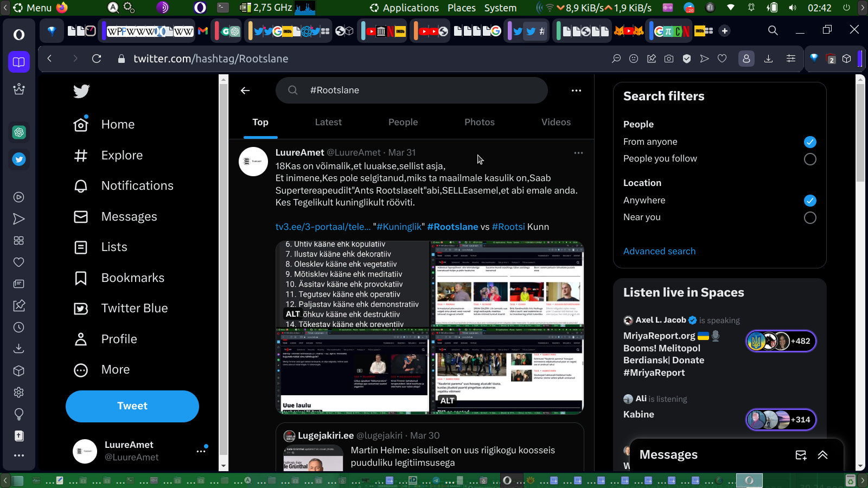Open LuureAmet account switcher menu
Screen dimensions: 868x488
coord(201,451)
